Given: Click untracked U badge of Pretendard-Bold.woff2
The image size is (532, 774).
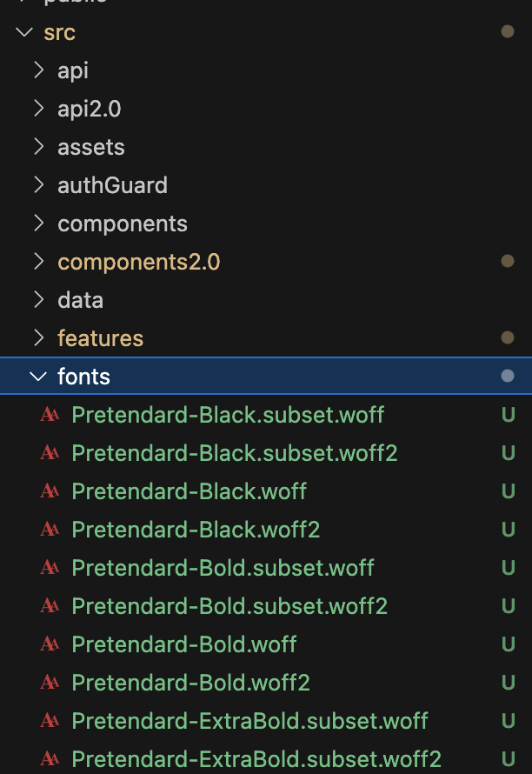Looking at the screenshot, I should pos(509,683).
